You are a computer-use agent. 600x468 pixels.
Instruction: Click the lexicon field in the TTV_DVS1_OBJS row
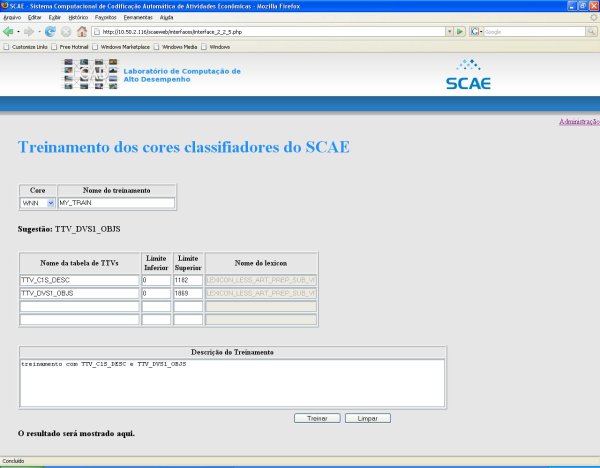[261, 293]
